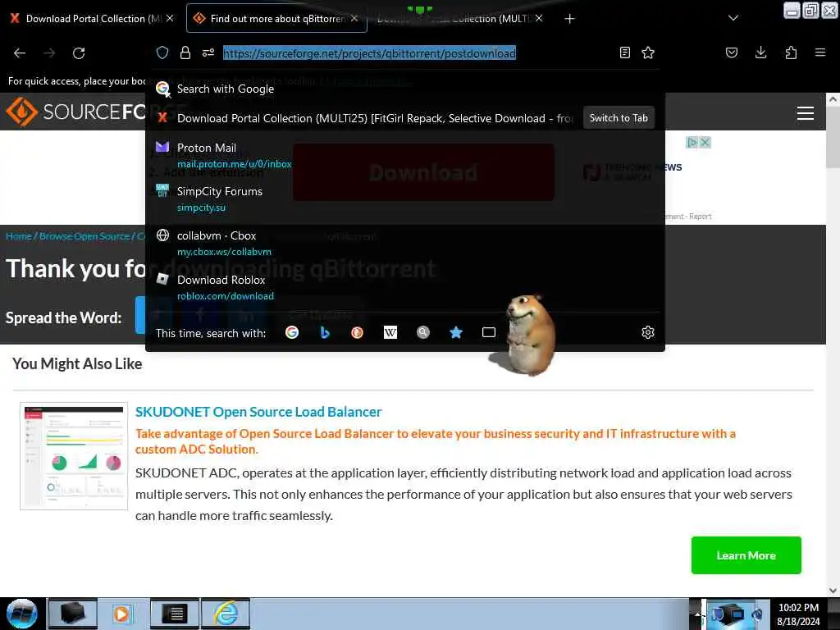Viewport: 840px width, 630px height.
Task: Click the SKUDONET product thumbnail
Action: 74,456
